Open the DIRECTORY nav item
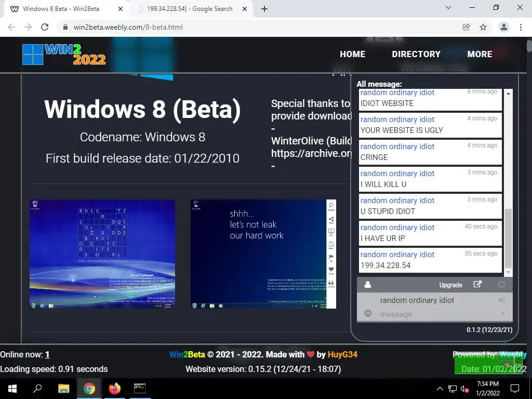The height and width of the screenshot is (399, 532). pyautogui.click(x=416, y=54)
